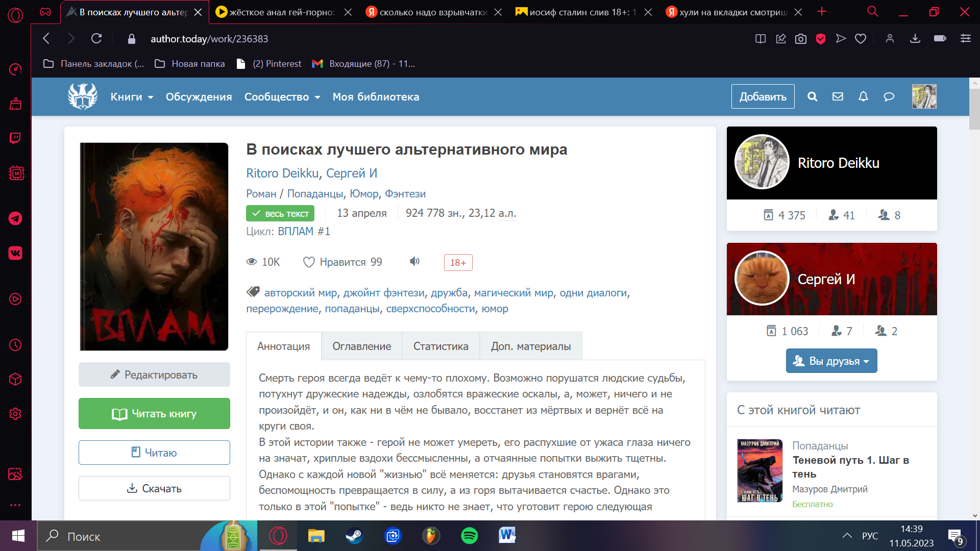This screenshot has width=980, height=551.
Task: Switch to the Оглавление tab
Action: [x=361, y=346]
